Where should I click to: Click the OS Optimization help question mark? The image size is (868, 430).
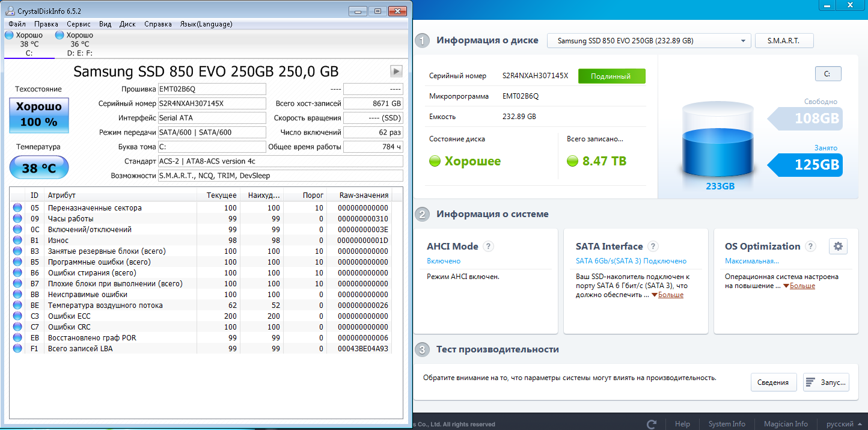coord(810,246)
